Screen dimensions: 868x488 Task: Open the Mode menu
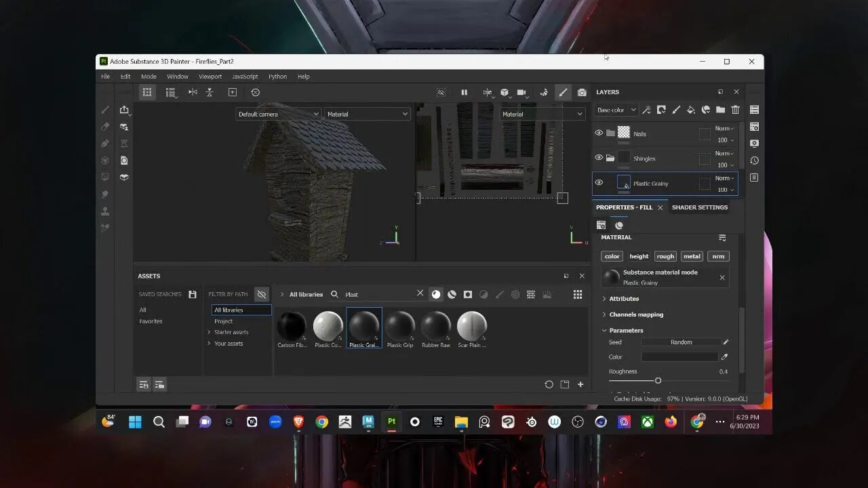149,77
